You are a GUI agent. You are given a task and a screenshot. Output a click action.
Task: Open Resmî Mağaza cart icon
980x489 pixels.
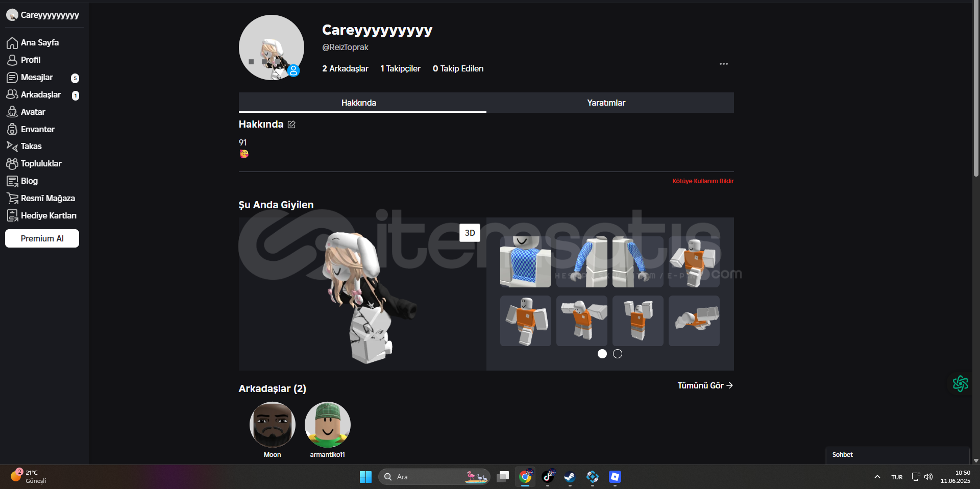[x=12, y=199]
